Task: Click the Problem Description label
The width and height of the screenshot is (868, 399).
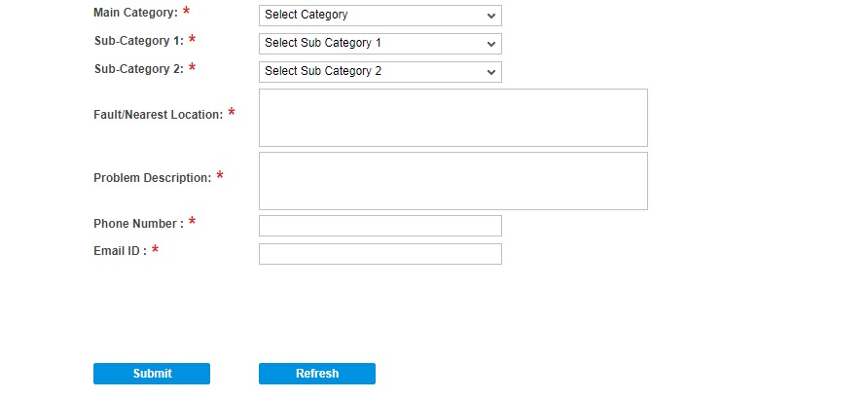Action: 152,178
